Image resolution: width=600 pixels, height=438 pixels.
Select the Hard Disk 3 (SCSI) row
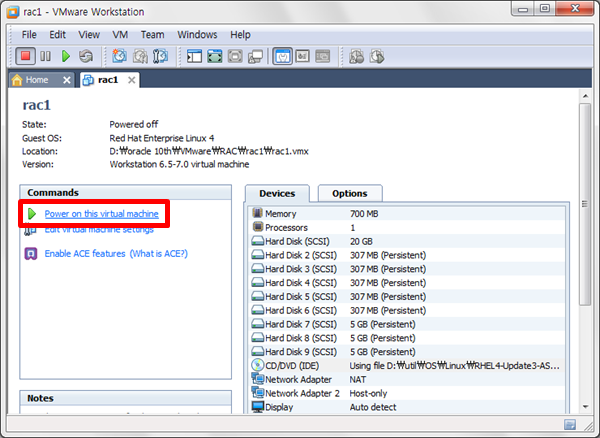[x=407, y=269]
